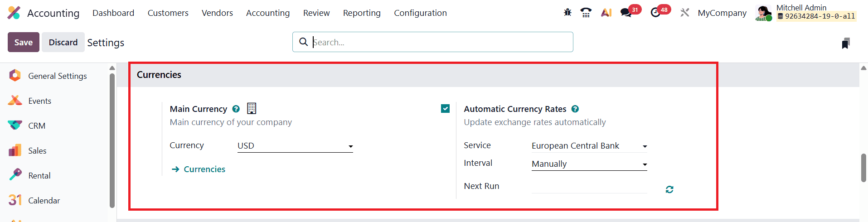Open the Customers menu

[x=168, y=13]
